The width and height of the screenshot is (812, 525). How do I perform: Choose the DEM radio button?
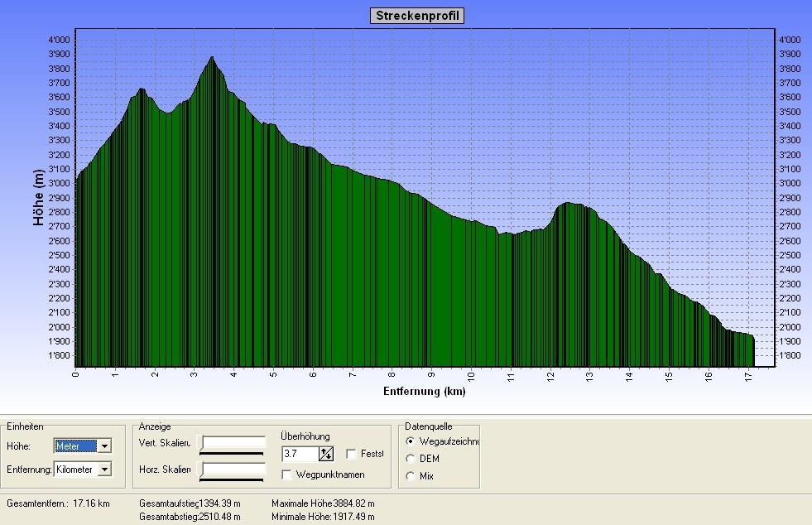[411, 459]
